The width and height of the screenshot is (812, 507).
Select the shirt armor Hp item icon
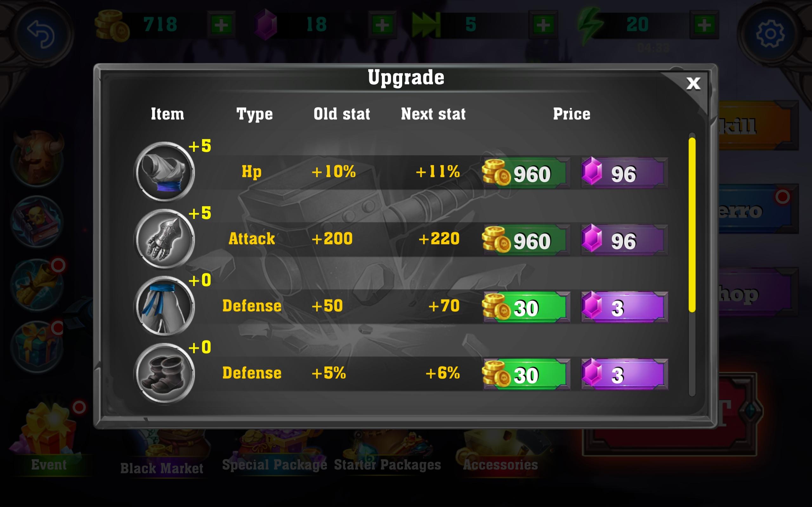(x=164, y=172)
